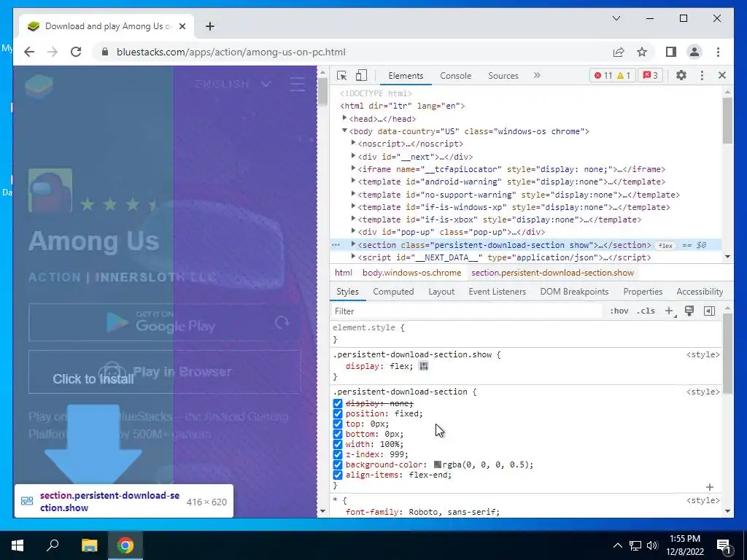
Task: Collapse the body element node
Action: [x=344, y=131]
